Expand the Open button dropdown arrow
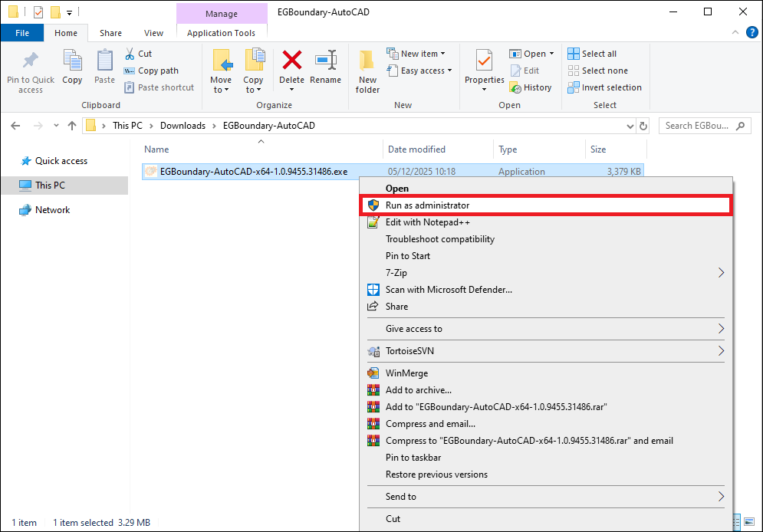763x532 pixels. tap(552, 54)
